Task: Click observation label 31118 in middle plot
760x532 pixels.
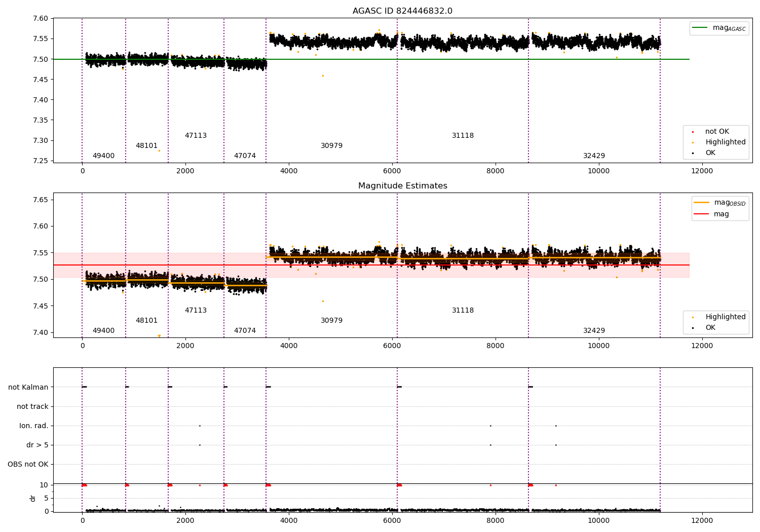Action: pos(463,311)
